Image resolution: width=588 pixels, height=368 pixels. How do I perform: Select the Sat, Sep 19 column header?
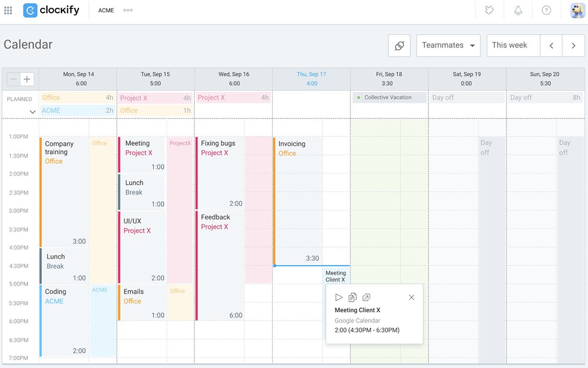click(x=467, y=79)
